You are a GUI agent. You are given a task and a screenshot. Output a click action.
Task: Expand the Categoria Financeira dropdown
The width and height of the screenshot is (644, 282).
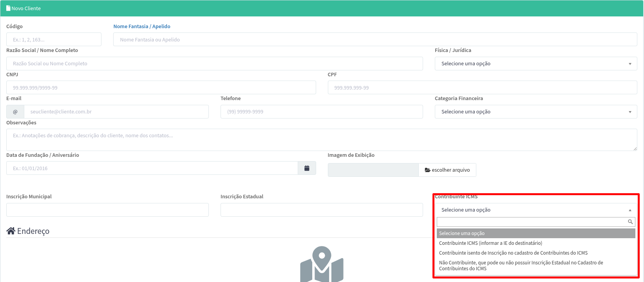pyautogui.click(x=535, y=112)
